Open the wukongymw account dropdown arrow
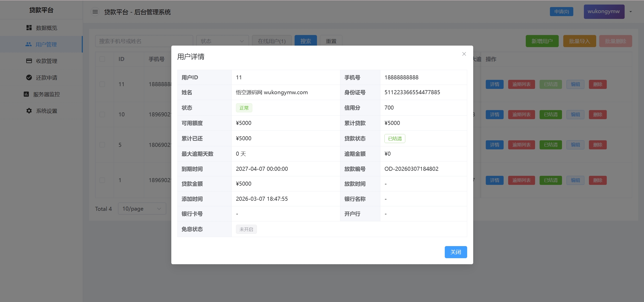Viewport: 644px width, 302px height. (631, 12)
